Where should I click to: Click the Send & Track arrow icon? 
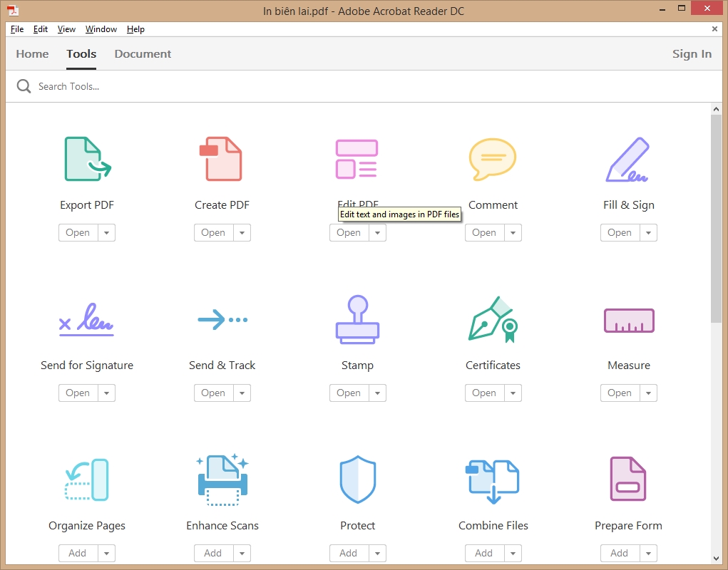(x=222, y=319)
